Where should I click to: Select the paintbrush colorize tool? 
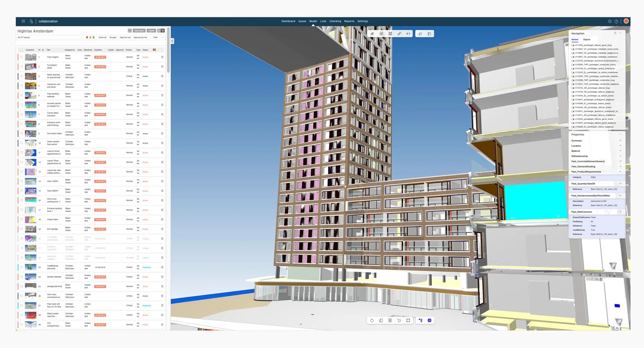[399, 34]
